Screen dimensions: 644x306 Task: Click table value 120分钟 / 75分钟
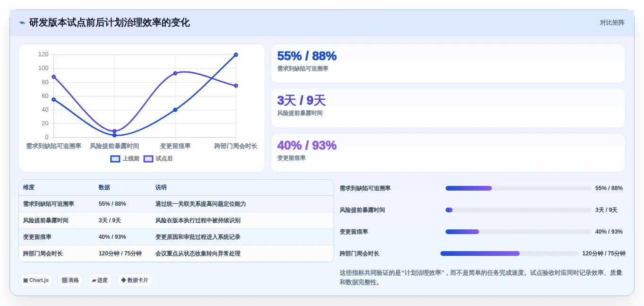(x=120, y=254)
